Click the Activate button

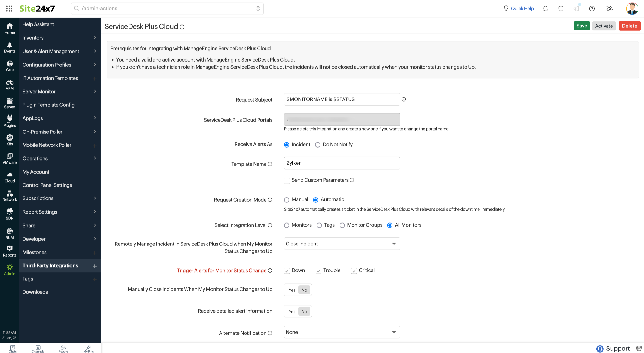604,26
